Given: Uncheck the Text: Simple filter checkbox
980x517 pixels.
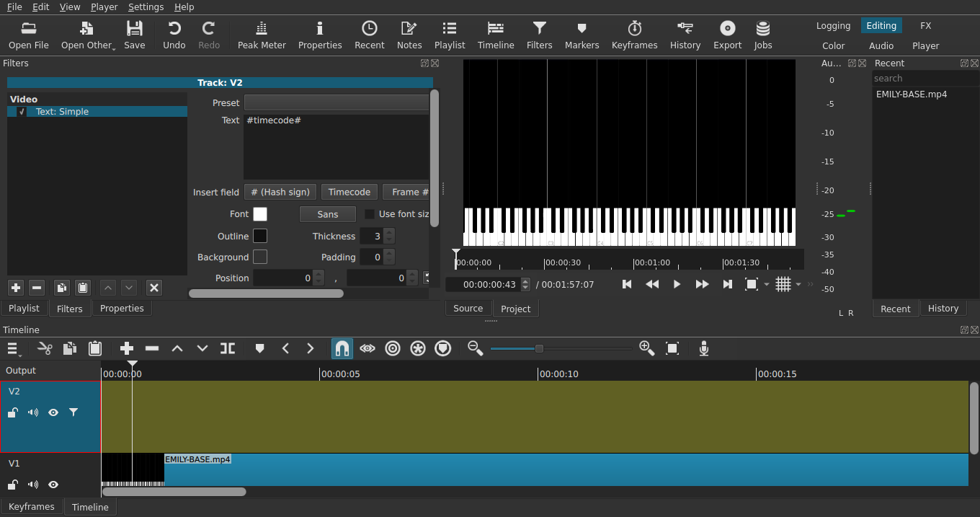Looking at the screenshot, I should [x=22, y=112].
